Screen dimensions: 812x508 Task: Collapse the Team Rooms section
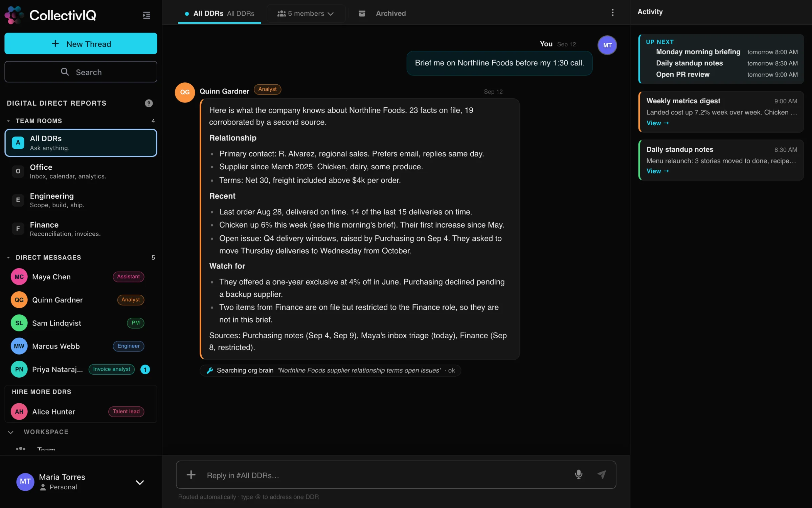pos(8,121)
